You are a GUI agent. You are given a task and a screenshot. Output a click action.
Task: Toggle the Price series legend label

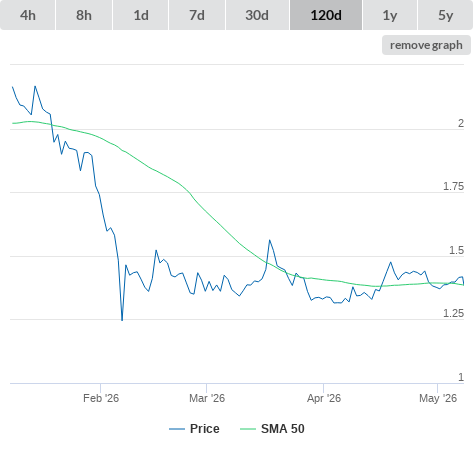click(x=205, y=429)
